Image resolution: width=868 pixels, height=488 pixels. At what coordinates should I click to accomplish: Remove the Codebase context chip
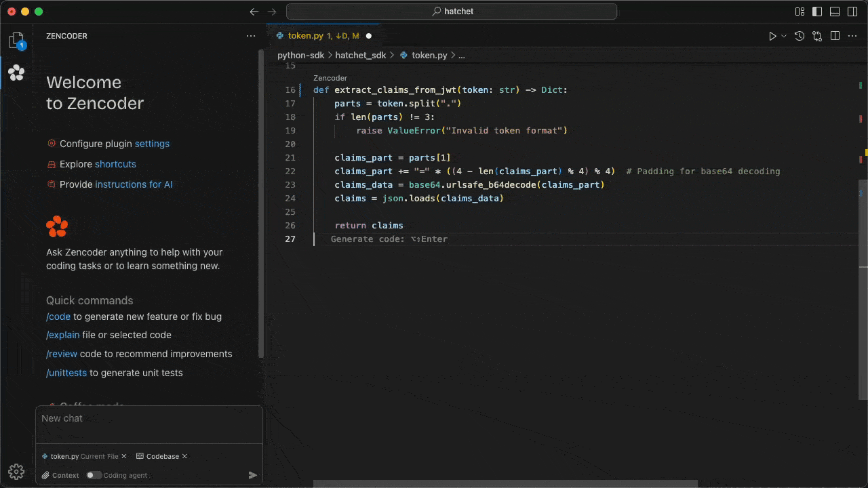[184, 457]
